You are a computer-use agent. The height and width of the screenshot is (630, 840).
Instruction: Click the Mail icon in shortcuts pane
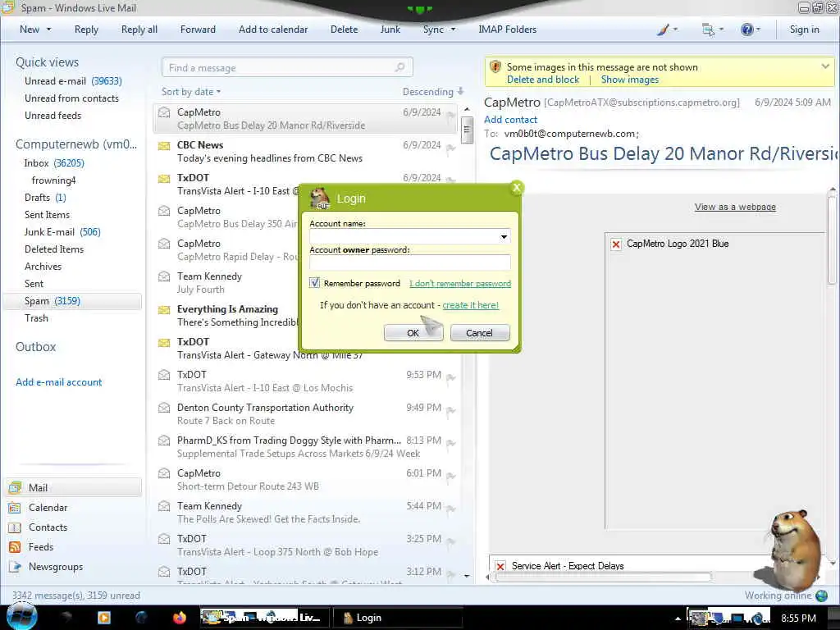tap(15, 487)
